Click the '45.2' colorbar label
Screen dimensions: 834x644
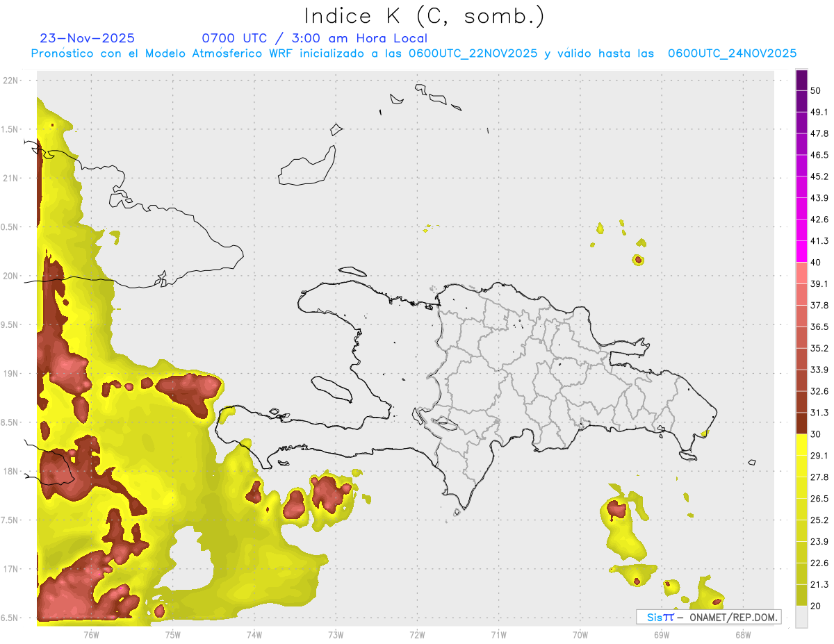(x=819, y=176)
